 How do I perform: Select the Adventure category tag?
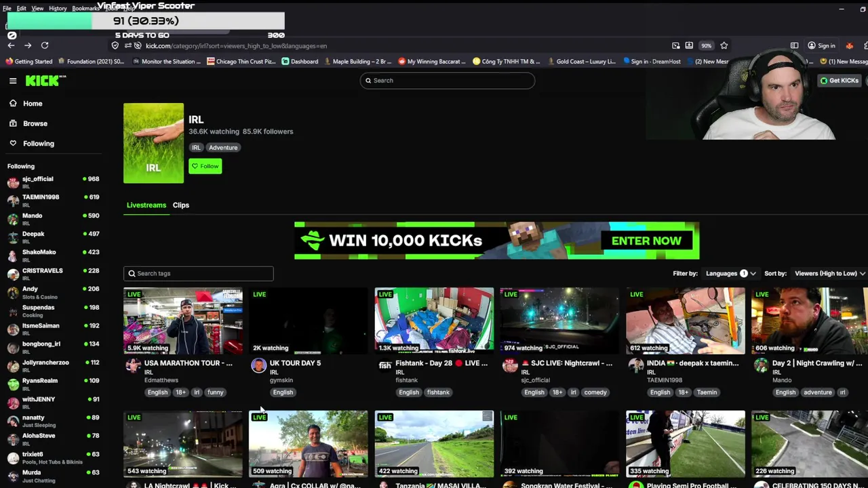coord(223,147)
